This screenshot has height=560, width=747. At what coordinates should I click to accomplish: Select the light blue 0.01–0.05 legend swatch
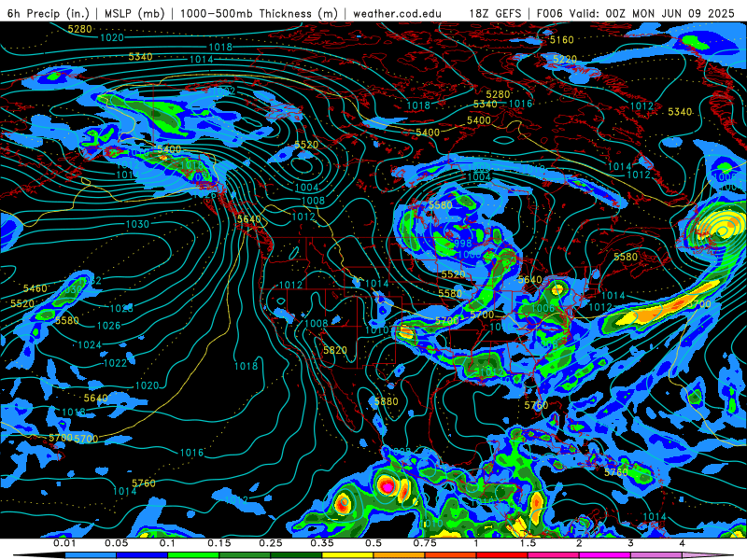pyautogui.click(x=91, y=555)
